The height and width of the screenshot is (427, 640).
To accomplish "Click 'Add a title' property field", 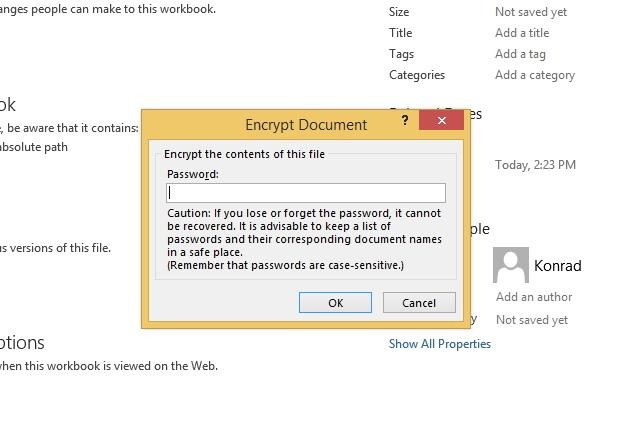I will coord(522,33).
